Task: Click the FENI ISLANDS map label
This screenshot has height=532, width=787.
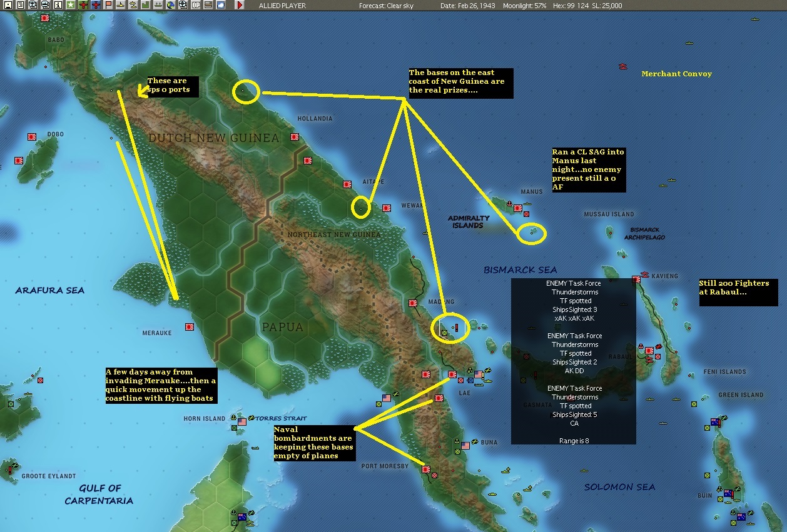Action: click(724, 372)
